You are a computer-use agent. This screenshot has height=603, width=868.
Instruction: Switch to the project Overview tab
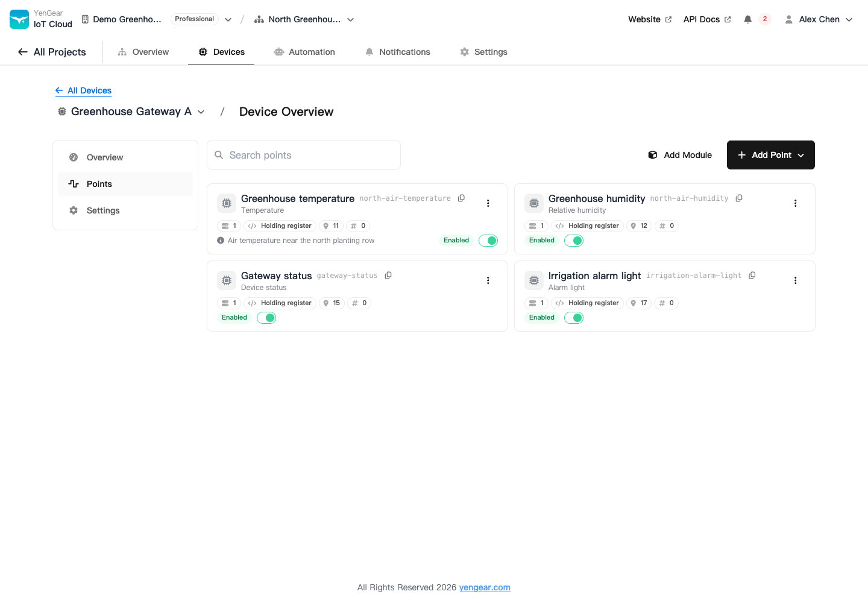point(143,52)
